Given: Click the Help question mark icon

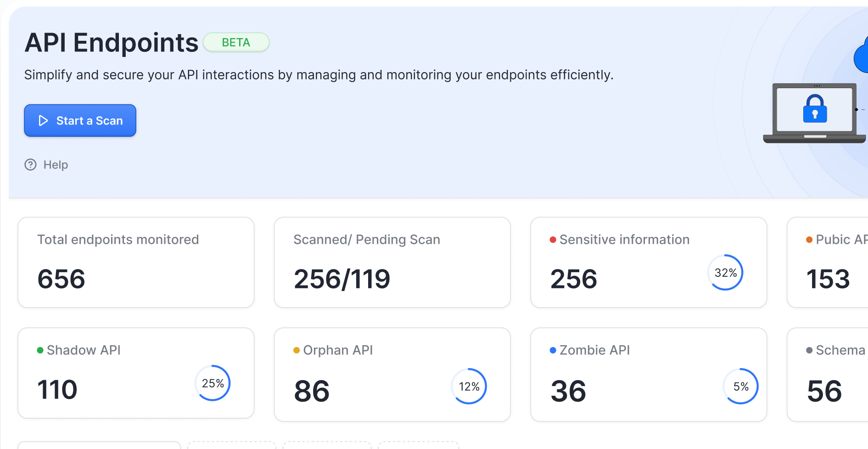Looking at the screenshot, I should [x=30, y=164].
